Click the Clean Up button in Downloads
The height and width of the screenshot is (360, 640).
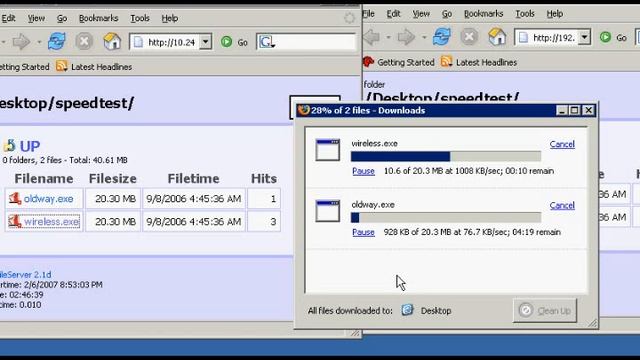tap(545, 311)
